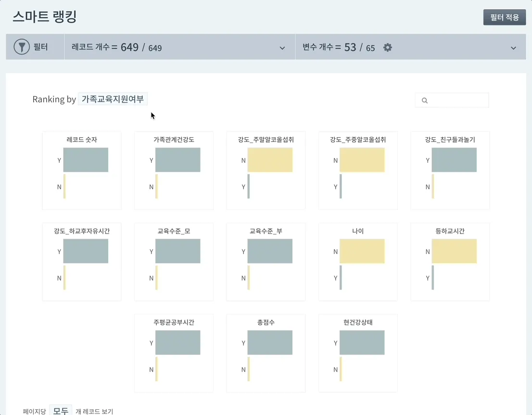Click the N bar in 강도_주말알코올섭취

[x=270, y=160]
